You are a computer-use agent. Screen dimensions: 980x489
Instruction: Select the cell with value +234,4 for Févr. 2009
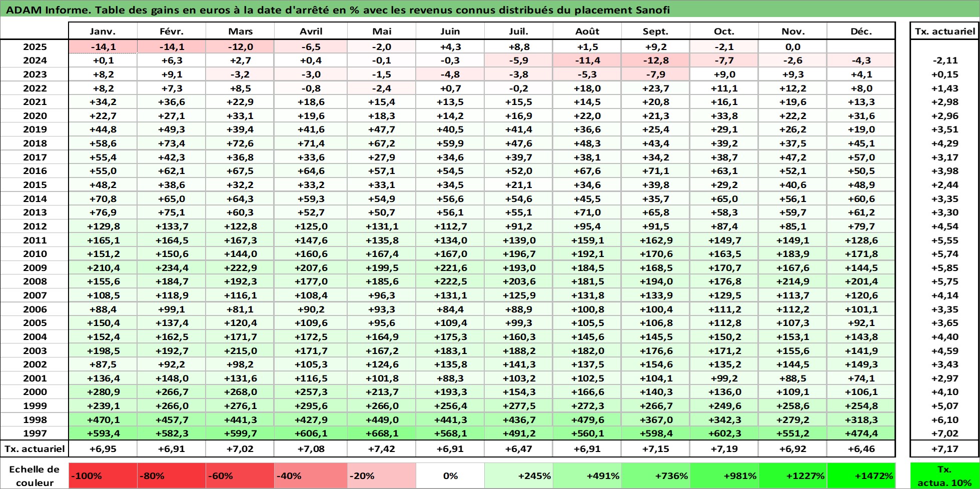[172, 268]
